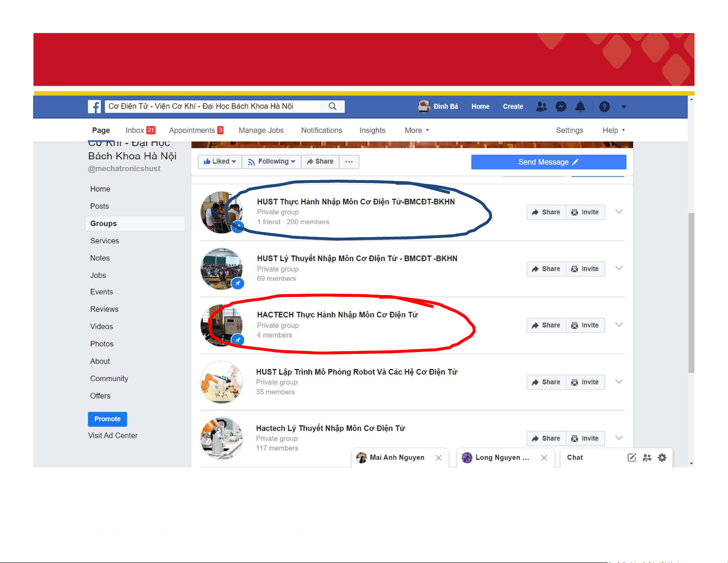
Task: Click the Quick Help question mark icon
Action: pyautogui.click(x=604, y=107)
